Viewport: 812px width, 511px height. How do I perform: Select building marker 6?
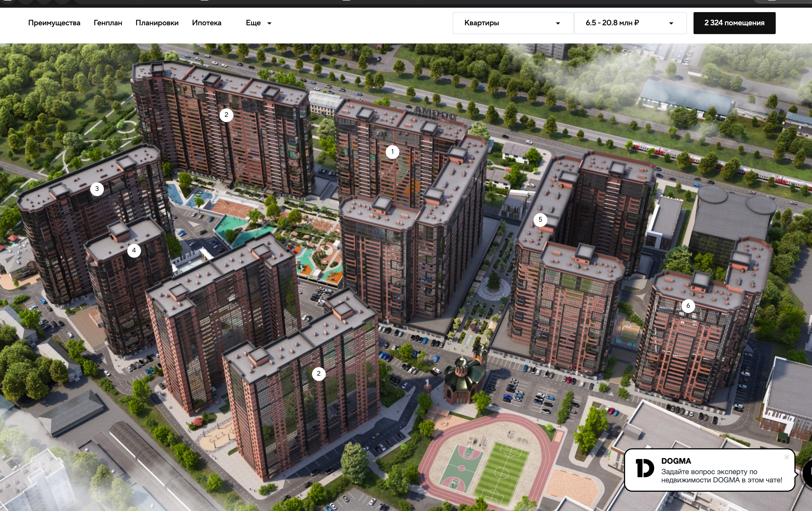tap(688, 306)
